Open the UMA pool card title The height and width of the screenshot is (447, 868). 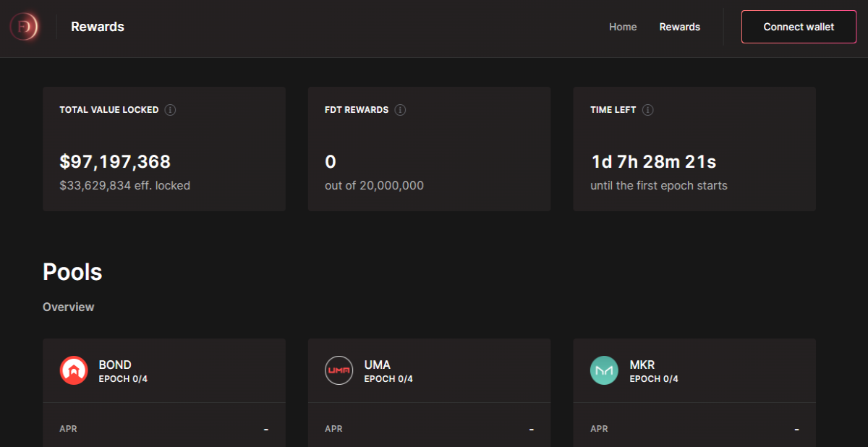pos(377,365)
